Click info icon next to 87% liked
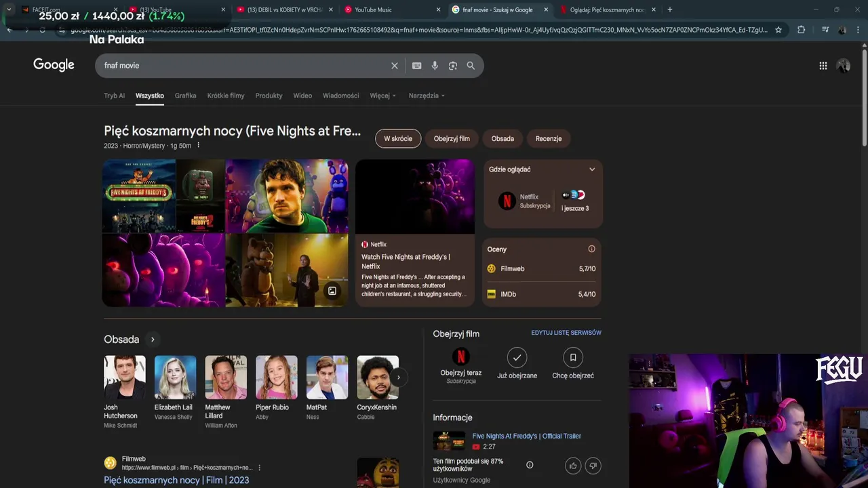 [530, 465]
